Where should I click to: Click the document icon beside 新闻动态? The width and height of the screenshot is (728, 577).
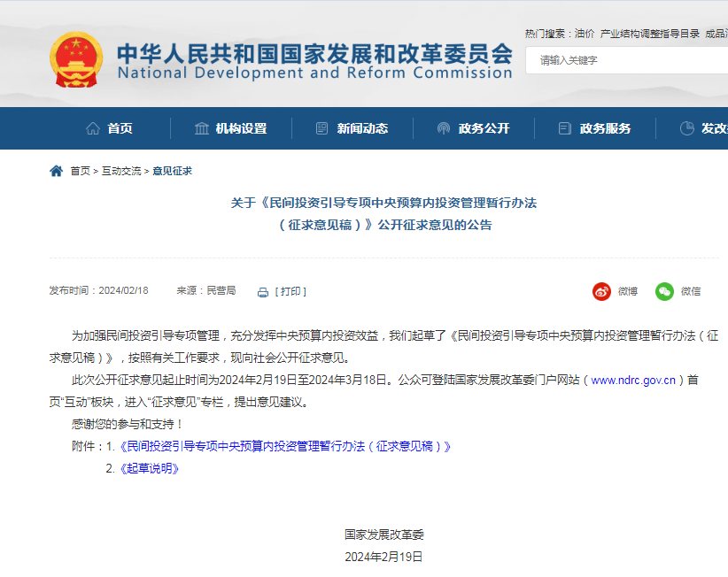click(321, 127)
